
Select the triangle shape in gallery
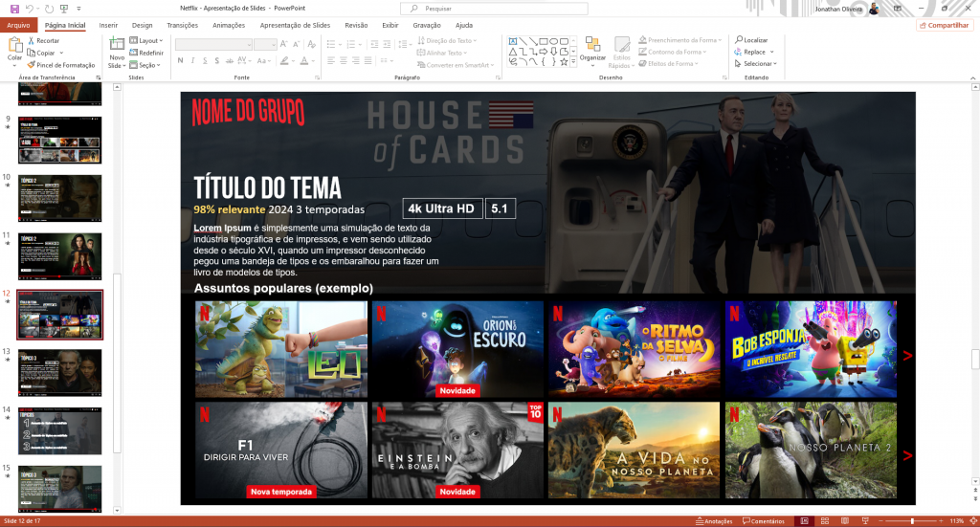pyautogui.click(x=513, y=52)
